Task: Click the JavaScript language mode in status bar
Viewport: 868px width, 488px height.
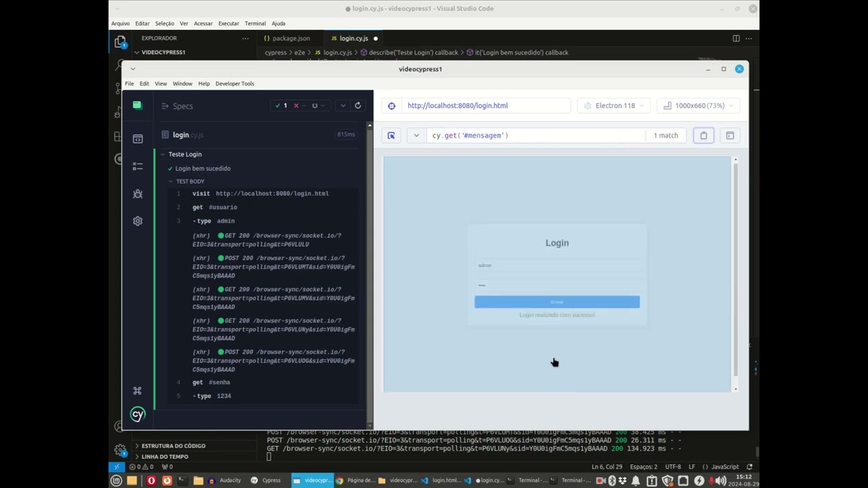Action: coord(725,467)
